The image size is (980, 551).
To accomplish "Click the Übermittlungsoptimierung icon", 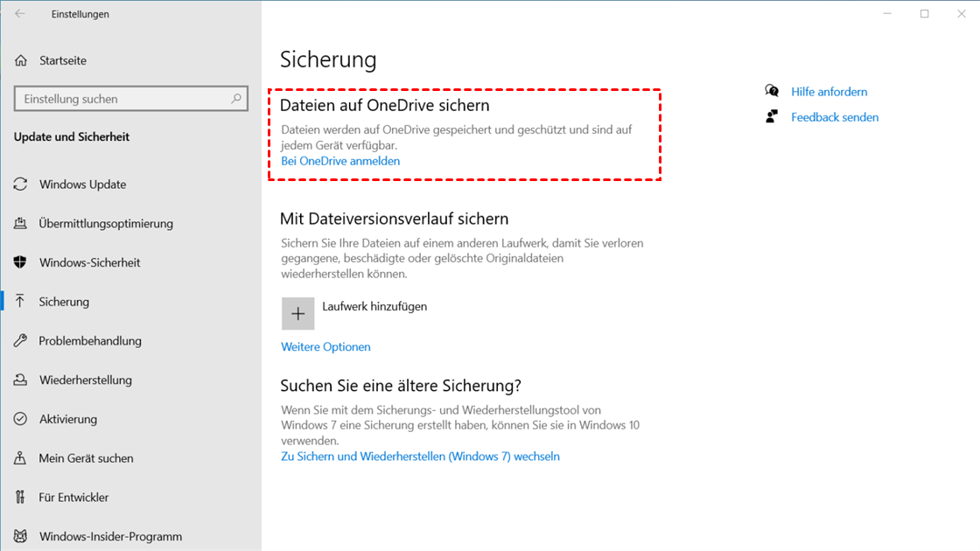I will (21, 223).
